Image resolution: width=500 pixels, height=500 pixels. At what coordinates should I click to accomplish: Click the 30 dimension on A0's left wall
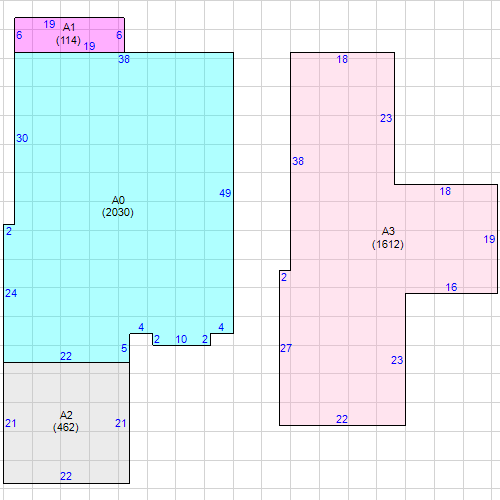[x=22, y=138]
